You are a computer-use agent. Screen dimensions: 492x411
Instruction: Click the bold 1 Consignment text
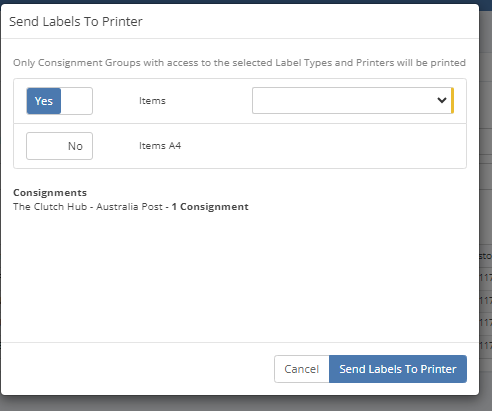click(x=210, y=207)
